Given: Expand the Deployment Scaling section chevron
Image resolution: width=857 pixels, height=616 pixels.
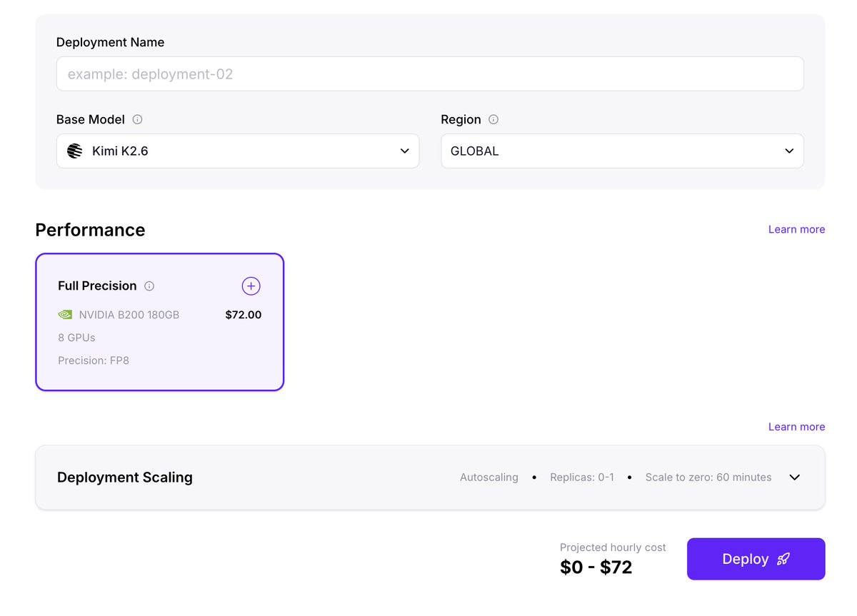Looking at the screenshot, I should pos(795,478).
